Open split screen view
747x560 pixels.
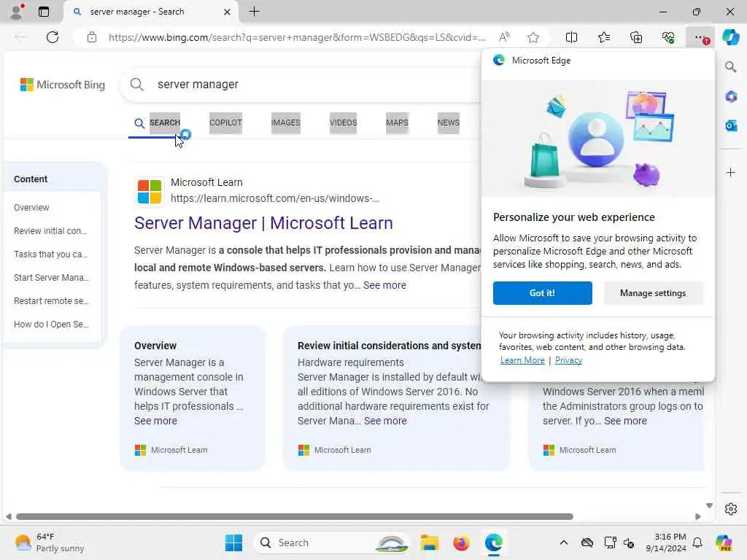coord(571,37)
